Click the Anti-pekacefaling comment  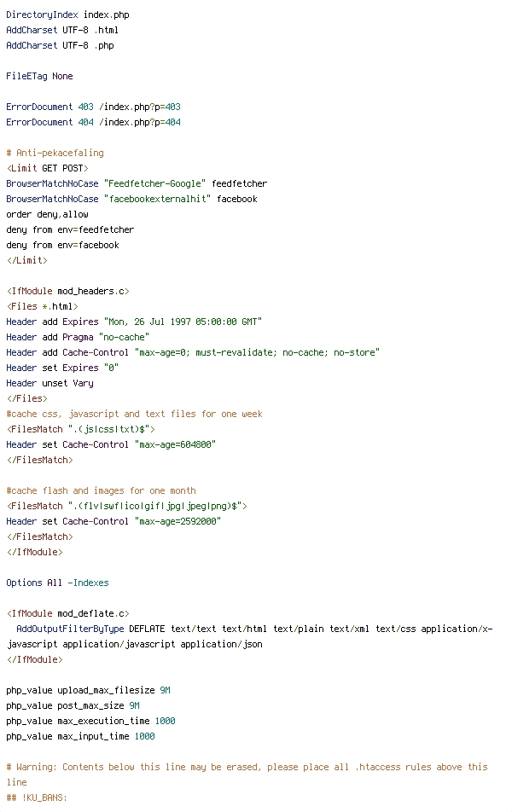(55, 153)
